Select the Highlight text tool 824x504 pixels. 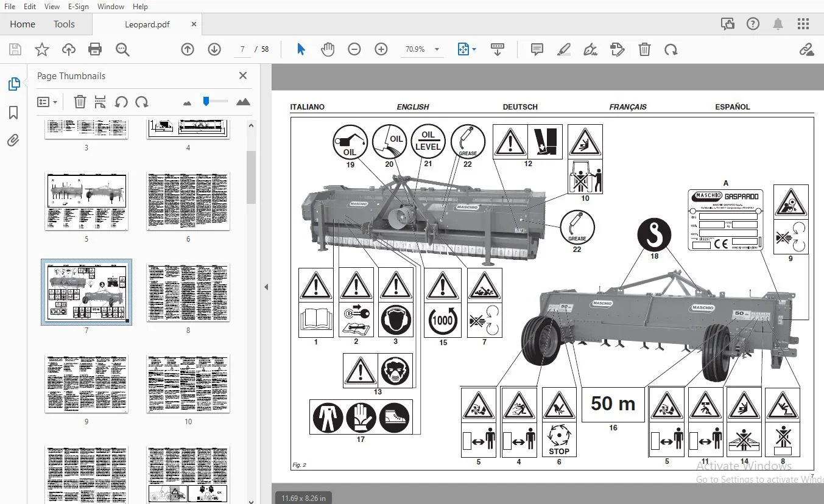click(x=563, y=49)
